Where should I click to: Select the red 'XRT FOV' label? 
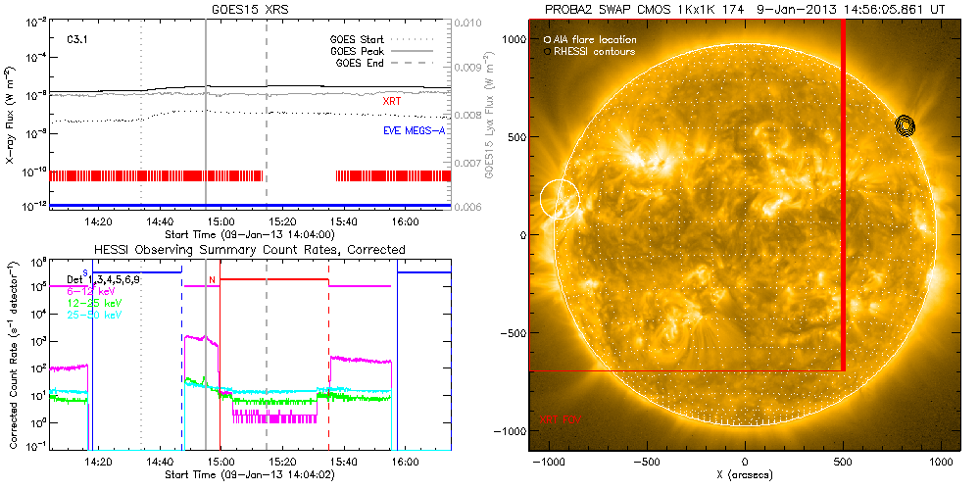click(560, 419)
